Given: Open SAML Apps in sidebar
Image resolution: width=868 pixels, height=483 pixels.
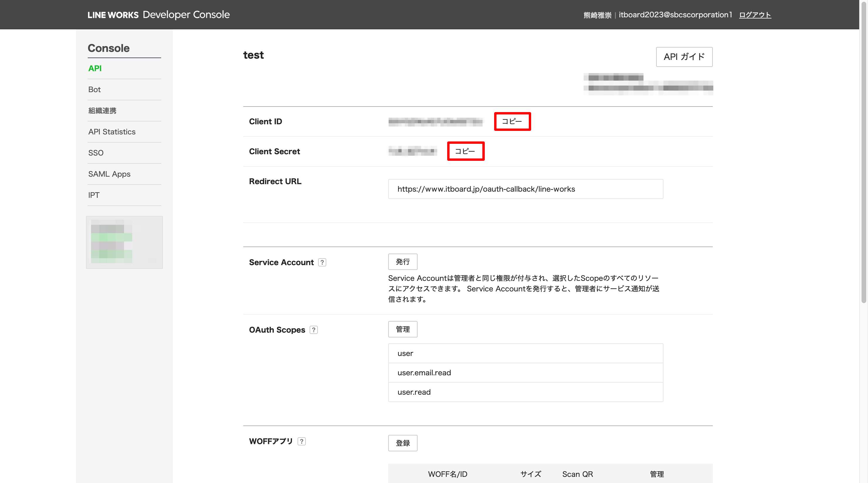Looking at the screenshot, I should coord(109,174).
